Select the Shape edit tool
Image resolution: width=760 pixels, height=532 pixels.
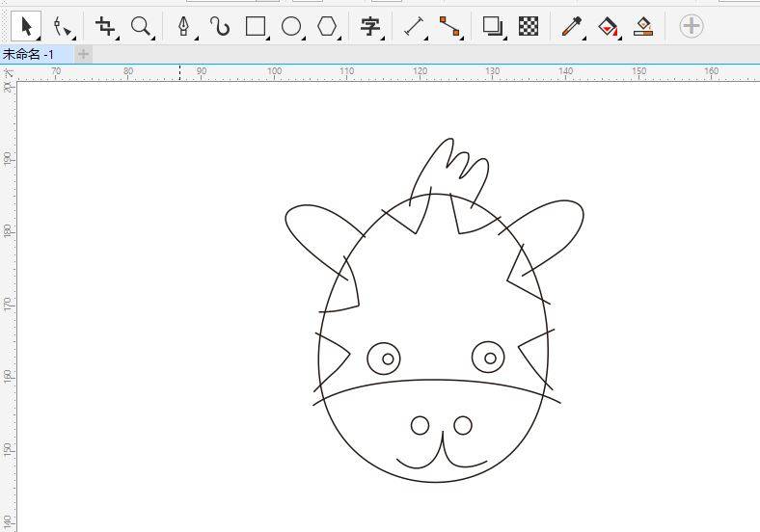click(x=63, y=26)
